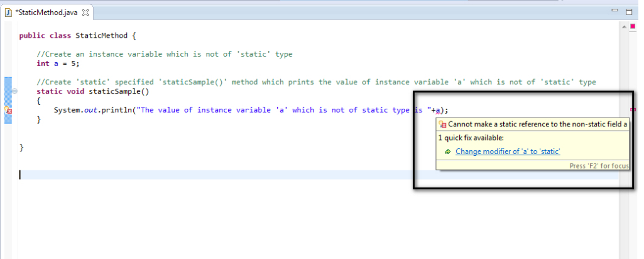The width and height of the screenshot is (644, 259).
Task: Click the error quick-fix marker in gutter
Action: pyautogui.click(x=8, y=110)
